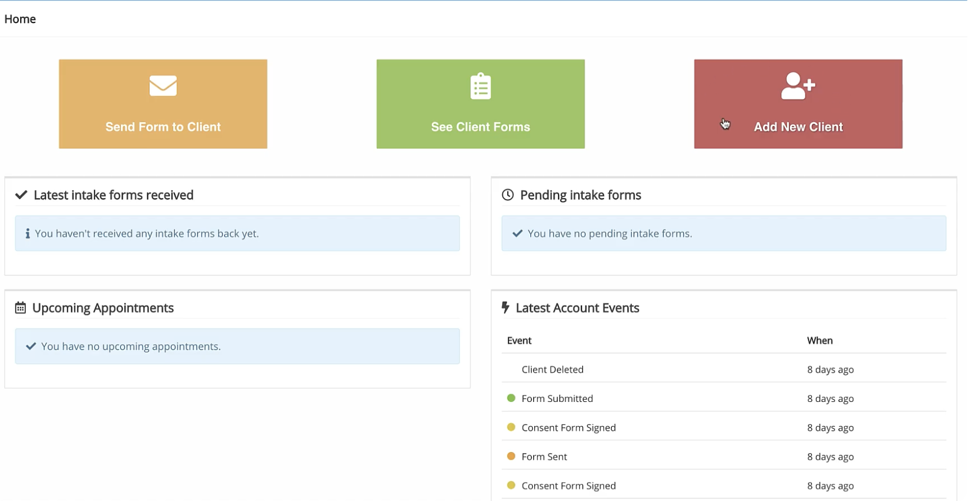Click lightning bolt icon by Latest Account Events
The image size is (980, 501).
506,308
